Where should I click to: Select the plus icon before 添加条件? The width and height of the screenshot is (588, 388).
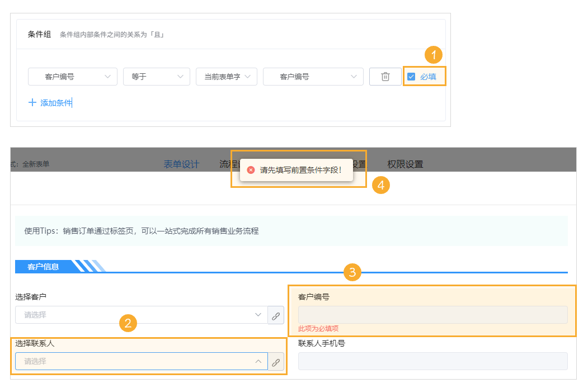[x=33, y=103]
